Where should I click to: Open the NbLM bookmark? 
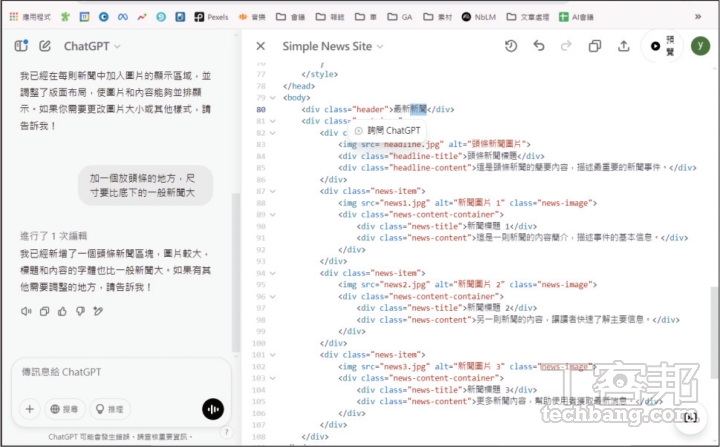(x=479, y=17)
